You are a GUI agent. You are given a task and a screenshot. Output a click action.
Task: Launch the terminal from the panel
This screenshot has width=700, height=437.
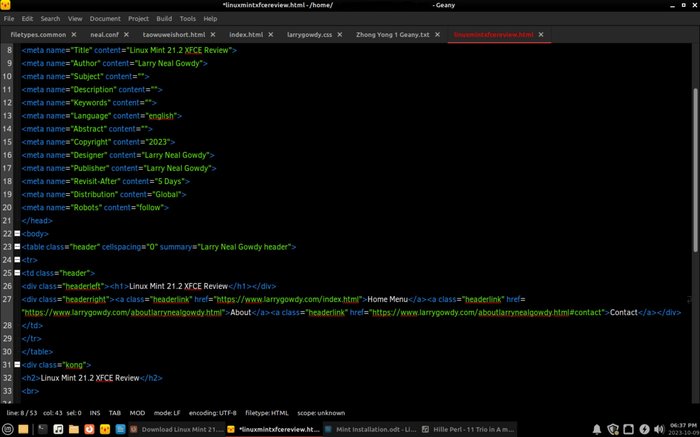(x=42, y=429)
